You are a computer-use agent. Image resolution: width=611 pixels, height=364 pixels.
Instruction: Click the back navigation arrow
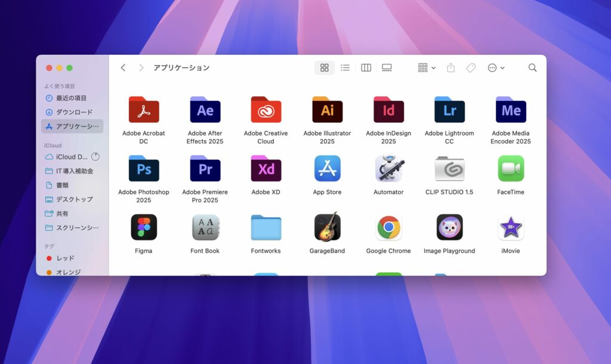click(x=124, y=68)
